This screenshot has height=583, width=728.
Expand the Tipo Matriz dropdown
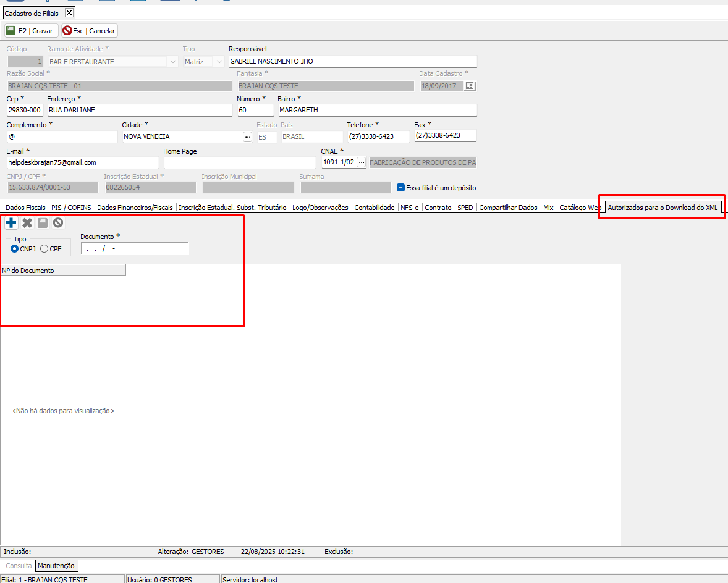point(219,62)
